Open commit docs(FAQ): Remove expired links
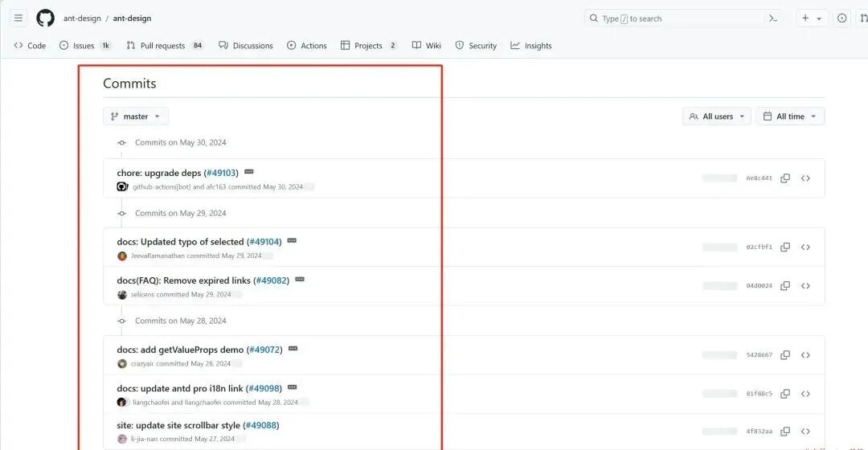868x450 pixels. (x=184, y=280)
